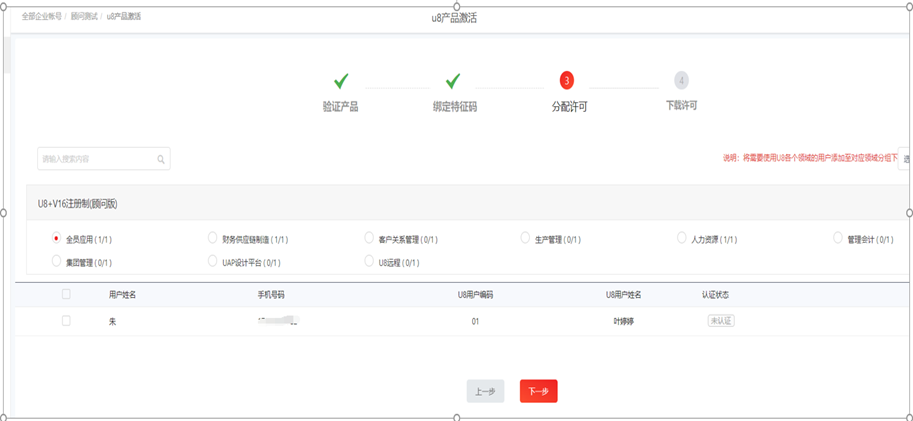
Task: Select the 管理会计 radio button
Action: pos(838,238)
